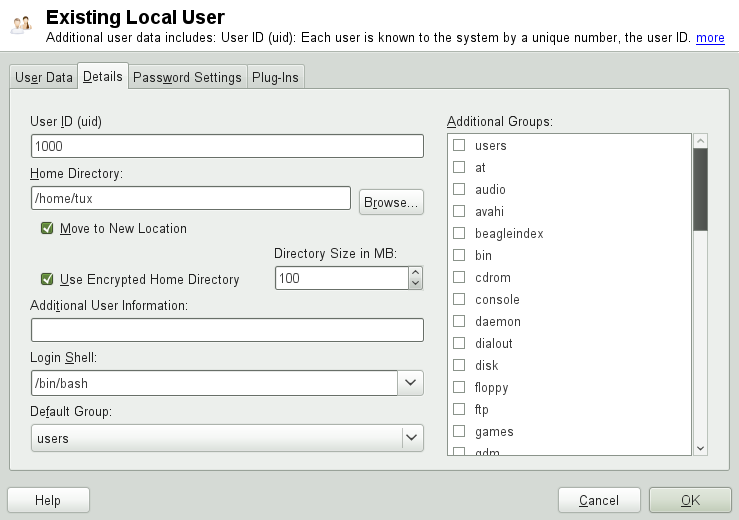Open the Password Settings tab
The width and height of the screenshot is (739, 520).
187,77
